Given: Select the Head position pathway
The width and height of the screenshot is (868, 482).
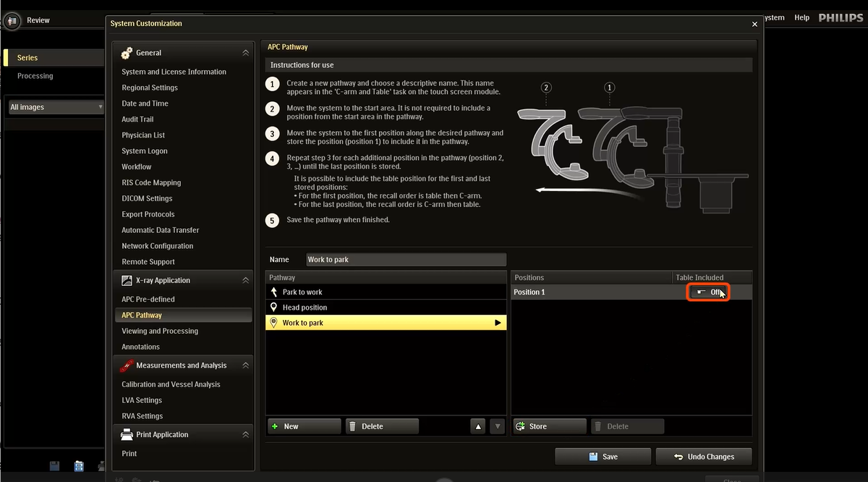Looking at the screenshot, I should coord(386,308).
